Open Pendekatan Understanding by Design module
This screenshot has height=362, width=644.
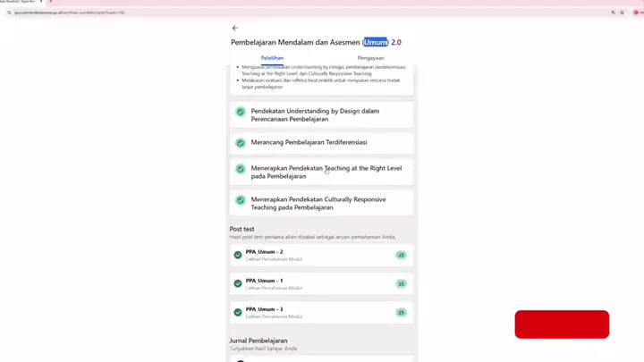pos(315,115)
